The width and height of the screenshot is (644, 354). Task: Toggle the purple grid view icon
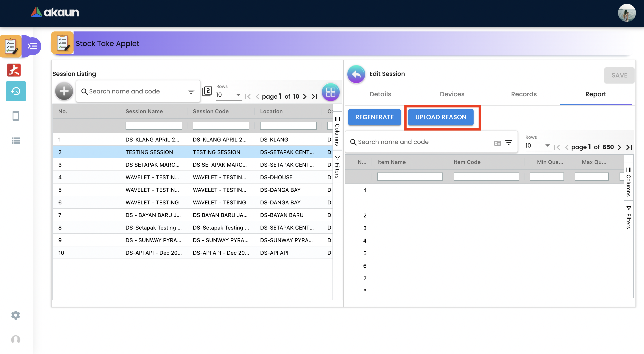click(330, 92)
